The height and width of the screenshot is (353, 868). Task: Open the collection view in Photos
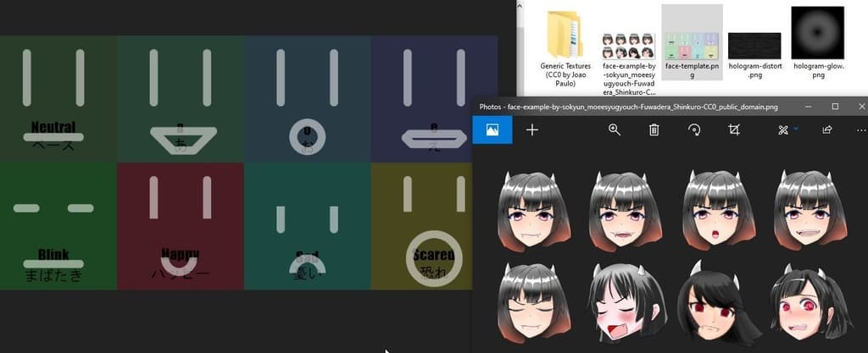492,130
